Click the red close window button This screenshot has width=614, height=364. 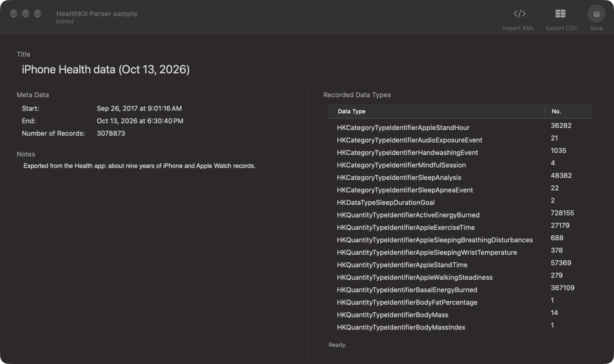click(13, 14)
